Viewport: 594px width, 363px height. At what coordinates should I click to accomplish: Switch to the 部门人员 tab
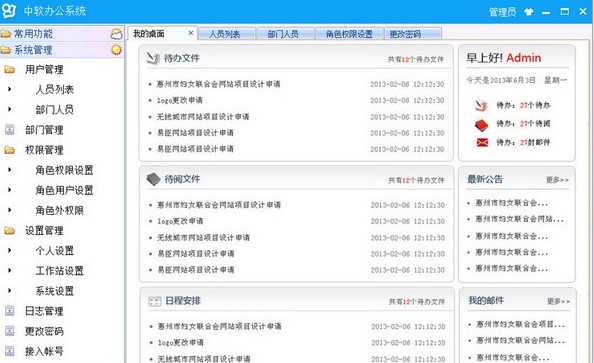pos(285,34)
